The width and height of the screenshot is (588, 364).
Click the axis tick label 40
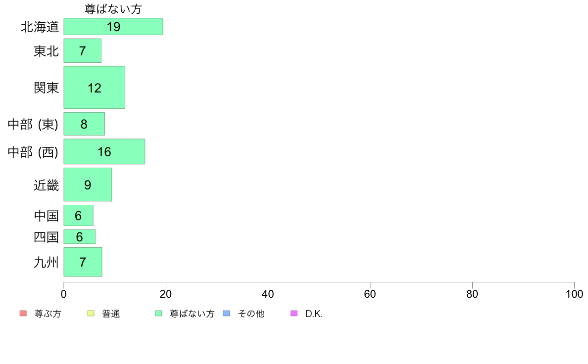(x=268, y=294)
